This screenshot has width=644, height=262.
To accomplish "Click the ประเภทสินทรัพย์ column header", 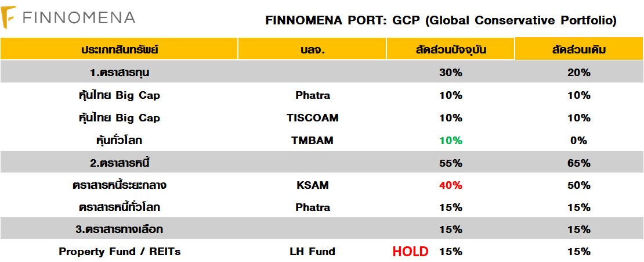I will point(120,49).
